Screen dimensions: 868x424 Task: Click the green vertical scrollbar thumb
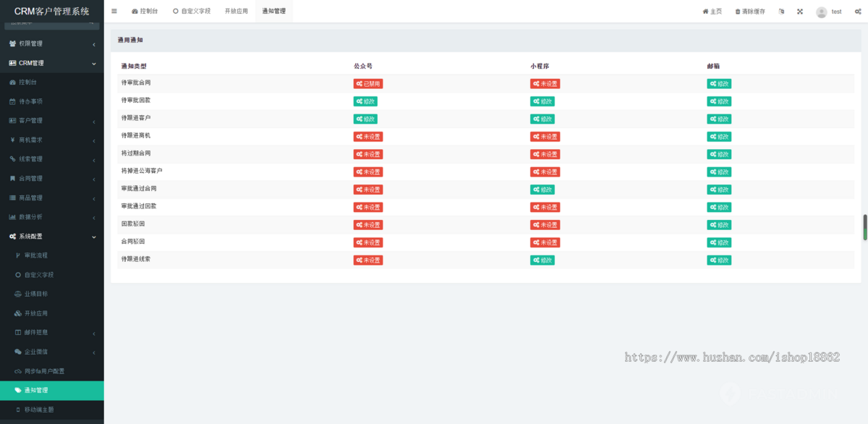click(864, 227)
